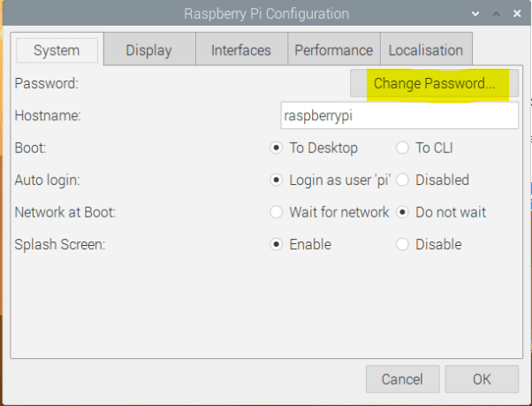Viewport: 532px width, 406px height.
Task: Open the Localisation tab
Action: pos(425,50)
